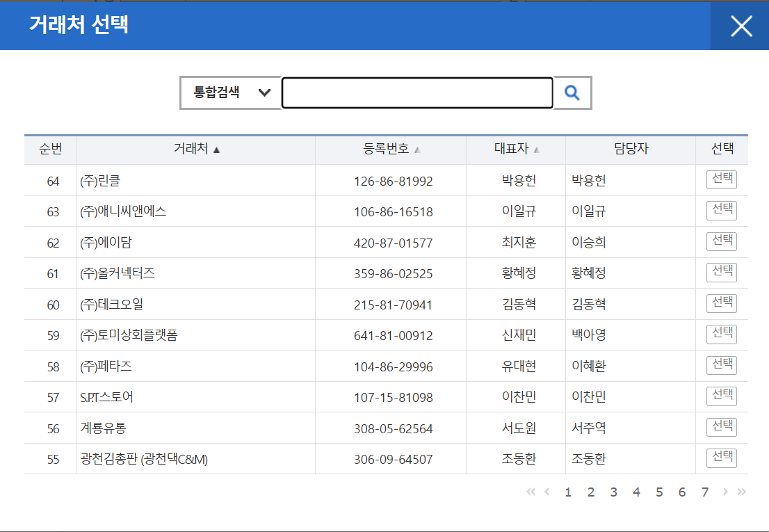Click 대표자 name 신재민

point(519,335)
